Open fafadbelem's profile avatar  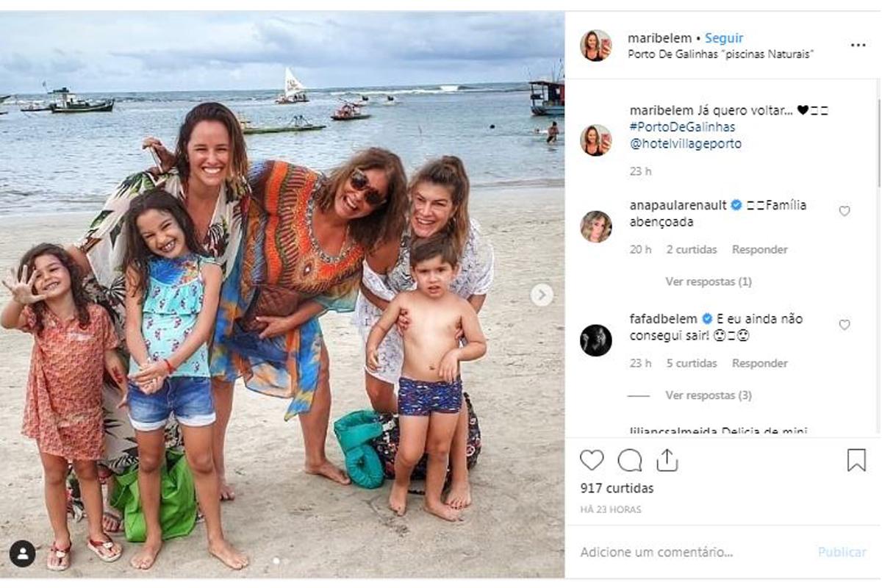pos(595,340)
